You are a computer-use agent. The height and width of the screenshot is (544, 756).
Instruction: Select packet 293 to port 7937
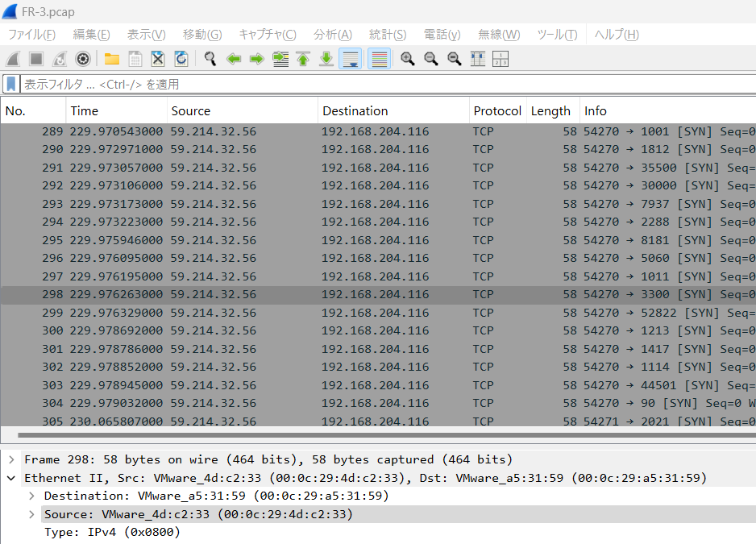tap(379, 204)
